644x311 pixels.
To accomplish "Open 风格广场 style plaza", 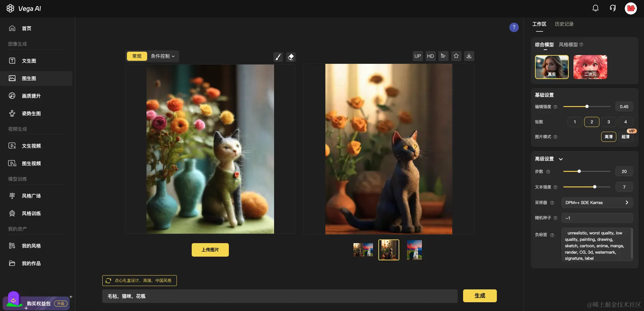I will click(36, 196).
